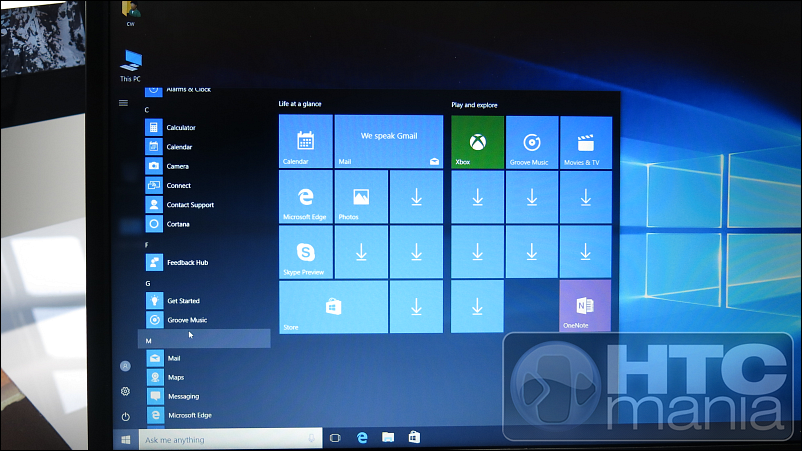The image size is (802, 451).
Task: Jump to letters via the 'C' header
Action: [147, 110]
